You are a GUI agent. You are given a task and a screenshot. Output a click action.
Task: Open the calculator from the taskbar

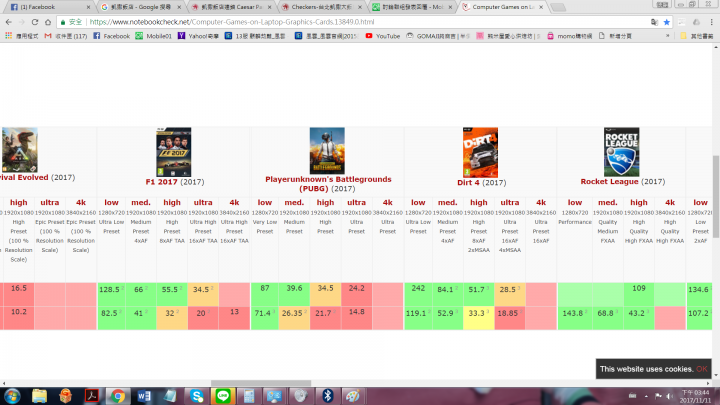[x=249, y=396]
